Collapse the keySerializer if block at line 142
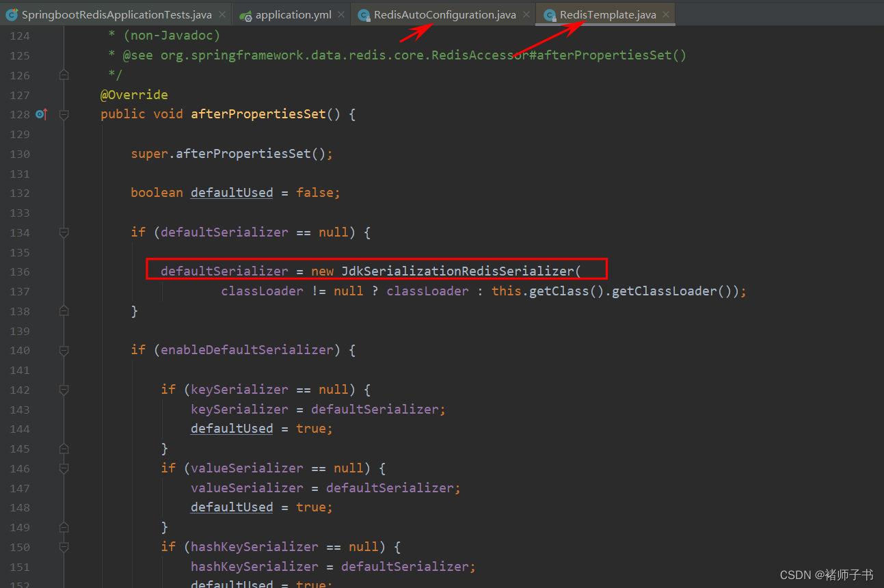This screenshot has width=884, height=588. pos(64,390)
